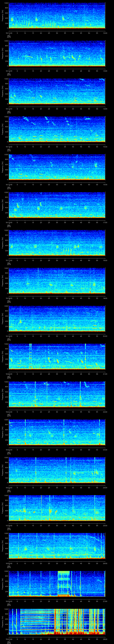Screen dimensions: 114x644
Task: Click the 18:13:00 start time label
Action: tap(9, 109)
